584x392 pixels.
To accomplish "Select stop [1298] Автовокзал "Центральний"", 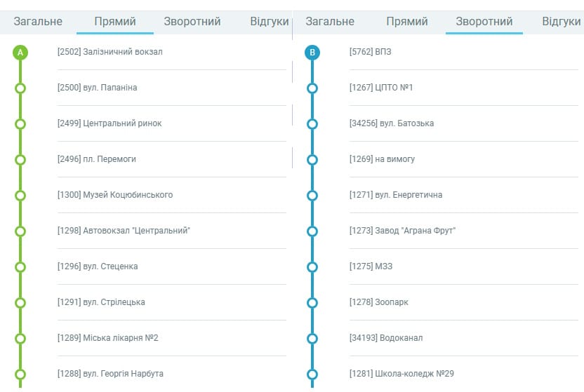I will pyautogui.click(x=124, y=231).
